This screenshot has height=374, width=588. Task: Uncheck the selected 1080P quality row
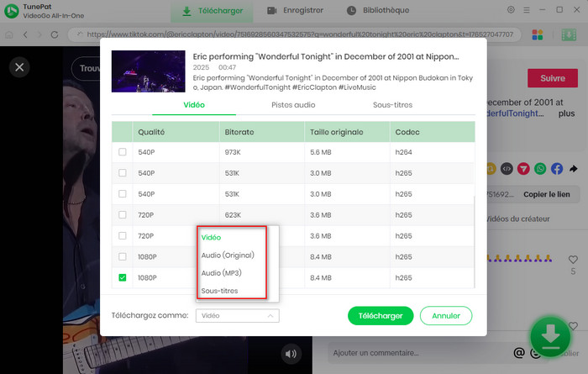(x=123, y=277)
